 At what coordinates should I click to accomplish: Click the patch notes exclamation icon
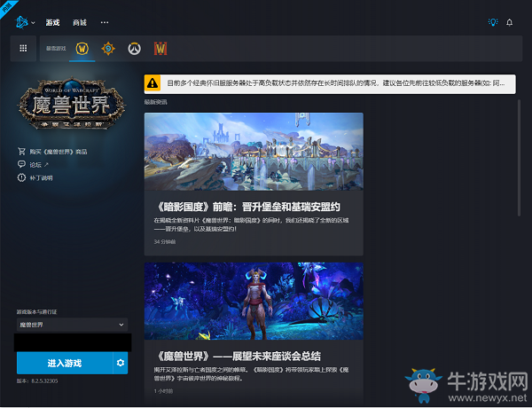tap(21, 177)
